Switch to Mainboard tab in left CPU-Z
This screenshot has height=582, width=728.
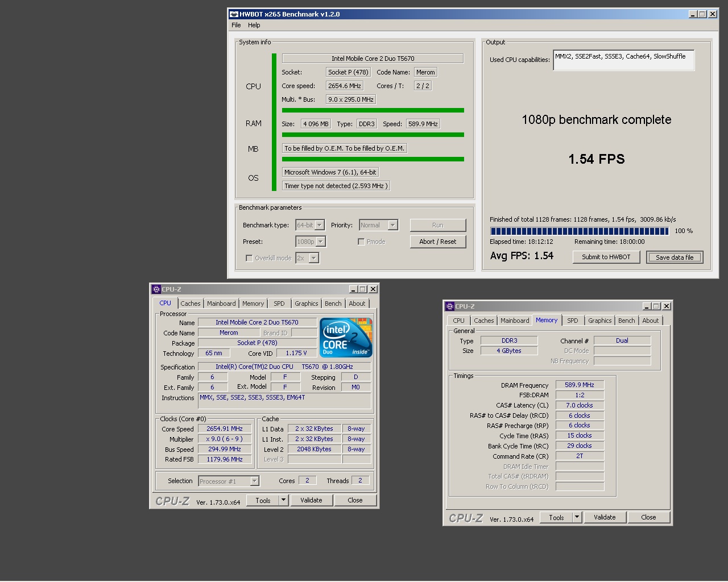point(221,304)
